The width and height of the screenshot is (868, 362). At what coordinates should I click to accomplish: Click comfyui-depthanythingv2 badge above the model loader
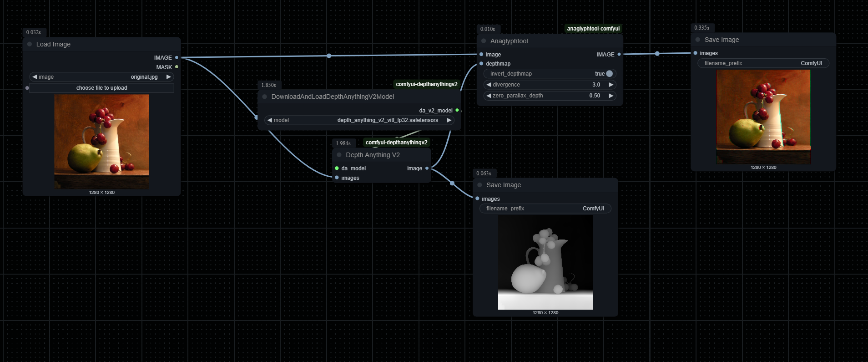pos(427,84)
